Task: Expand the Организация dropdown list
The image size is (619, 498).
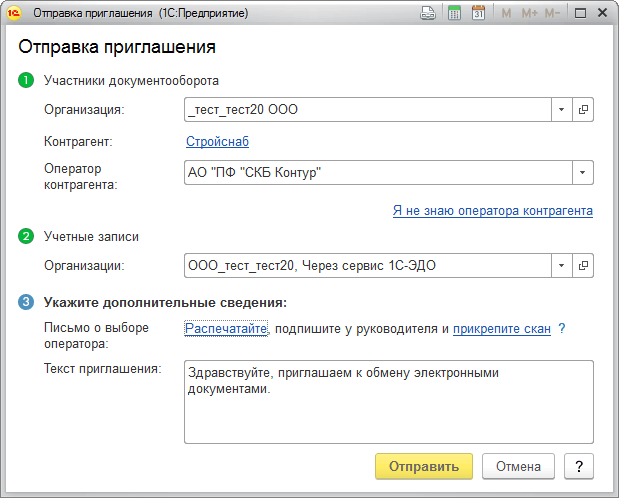Action: point(561,109)
